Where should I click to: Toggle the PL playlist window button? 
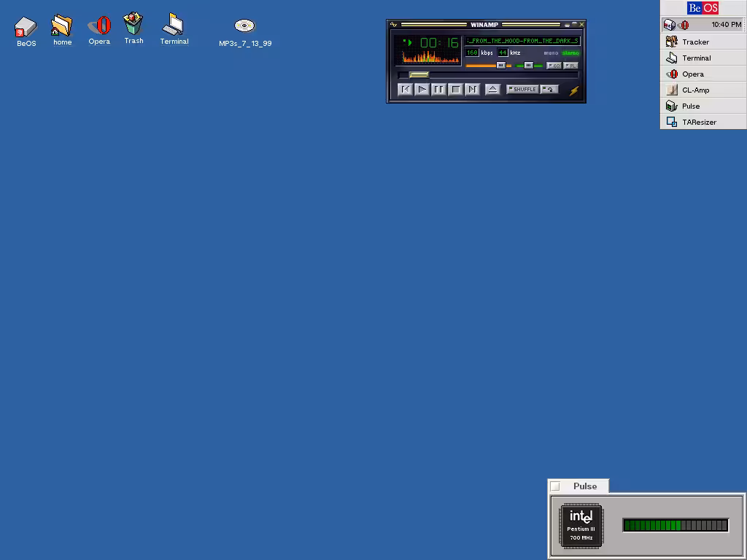pyautogui.click(x=570, y=66)
